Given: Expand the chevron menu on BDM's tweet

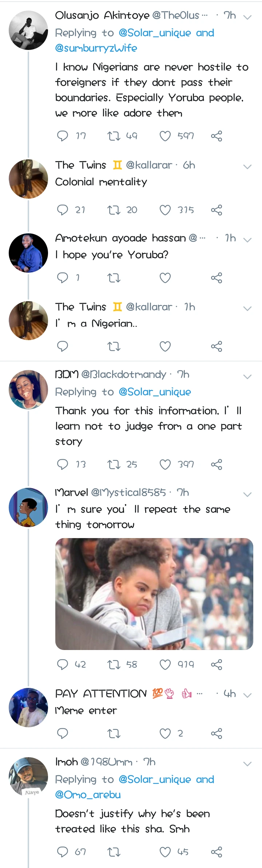Looking at the screenshot, I should (247, 377).
